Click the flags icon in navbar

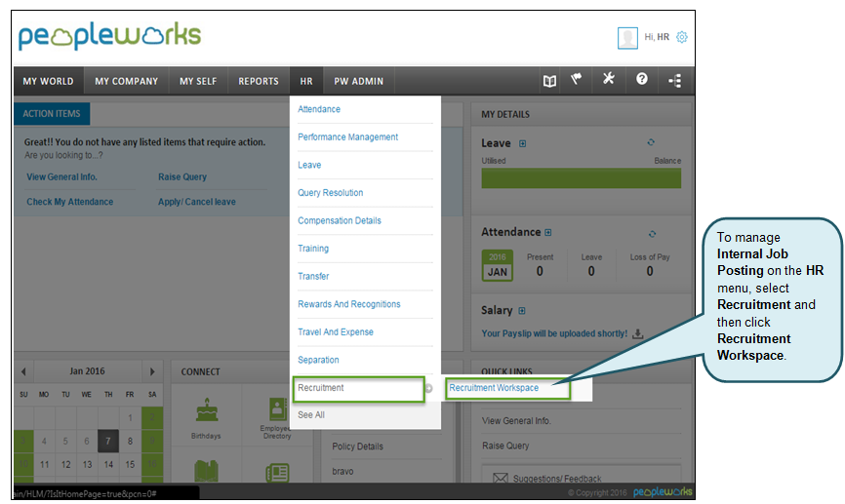point(578,80)
